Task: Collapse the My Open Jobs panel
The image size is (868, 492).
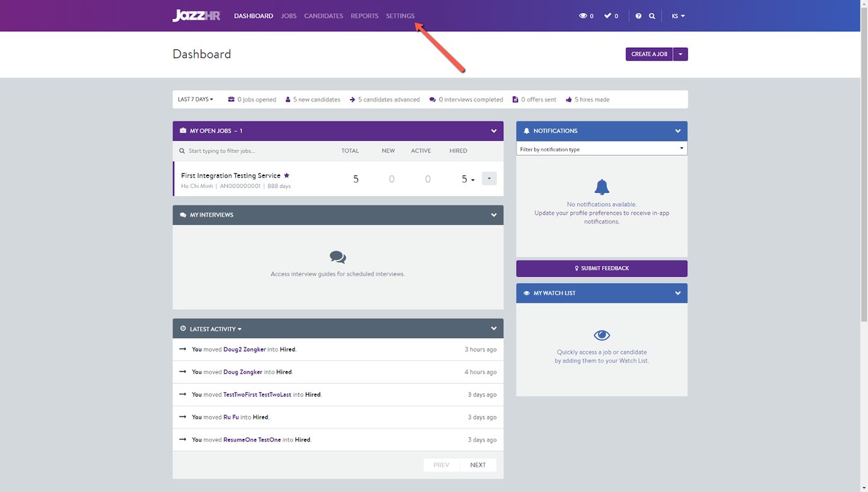Action: [x=494, y=131]
